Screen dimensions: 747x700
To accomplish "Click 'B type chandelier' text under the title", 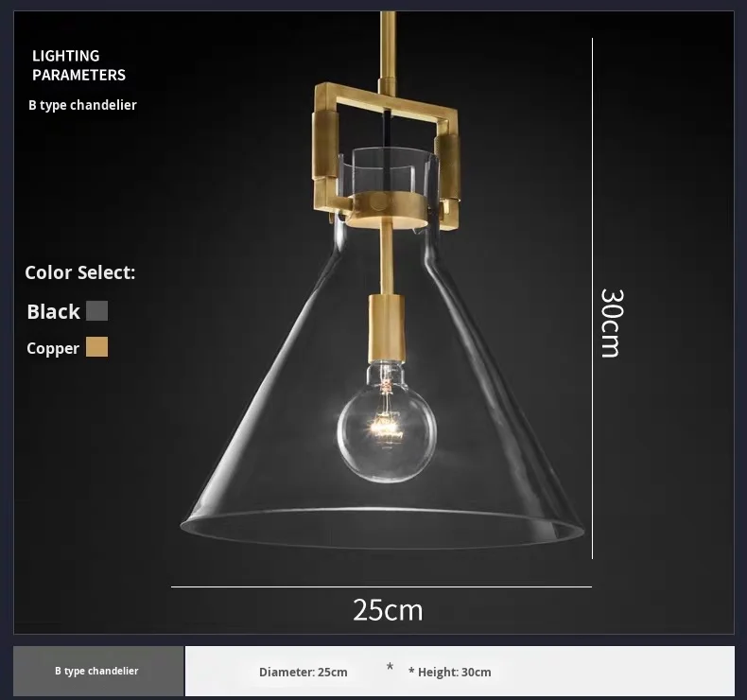I will [x=82, y=105].
